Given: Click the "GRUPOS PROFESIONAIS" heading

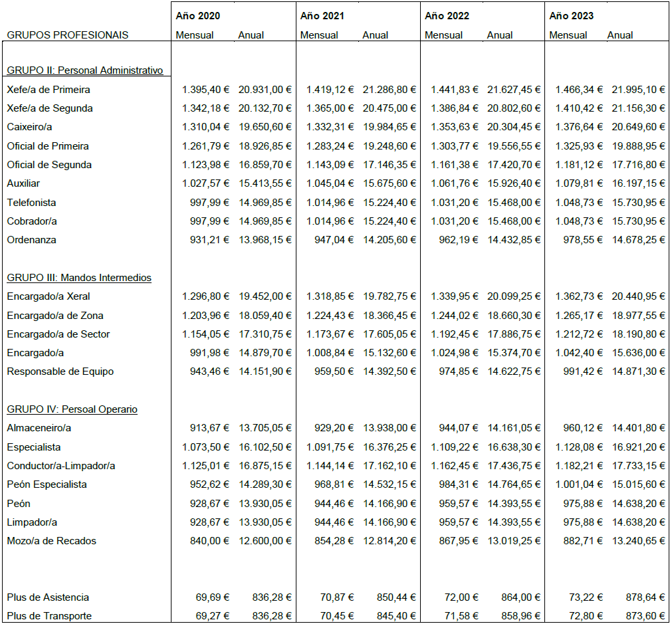Looking at the screenshot, I should tap(67, 35).
